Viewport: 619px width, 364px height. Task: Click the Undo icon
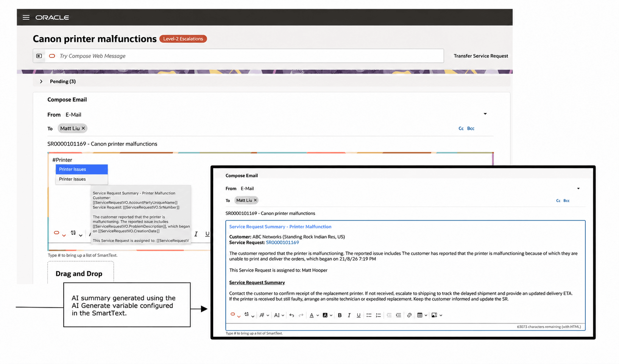292,315
